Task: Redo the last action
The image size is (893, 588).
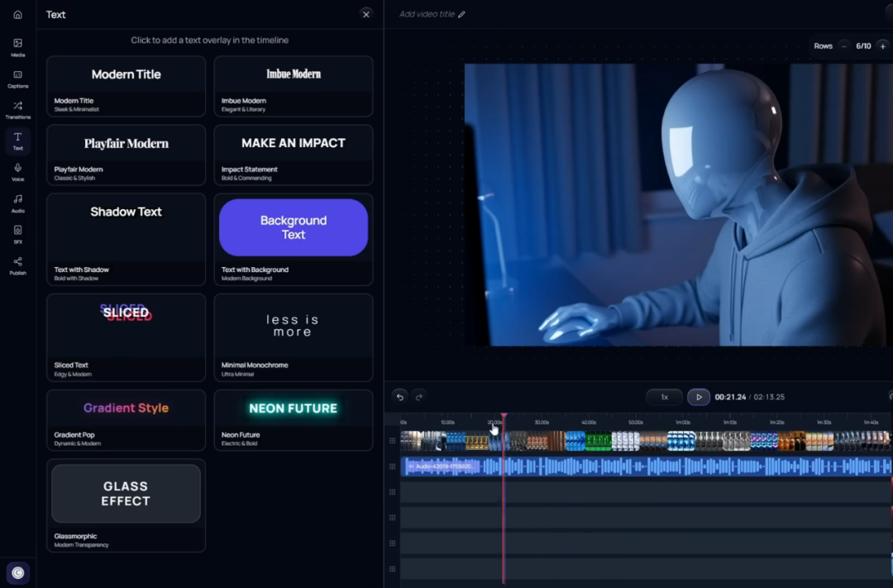Action: tap(419, 397)
